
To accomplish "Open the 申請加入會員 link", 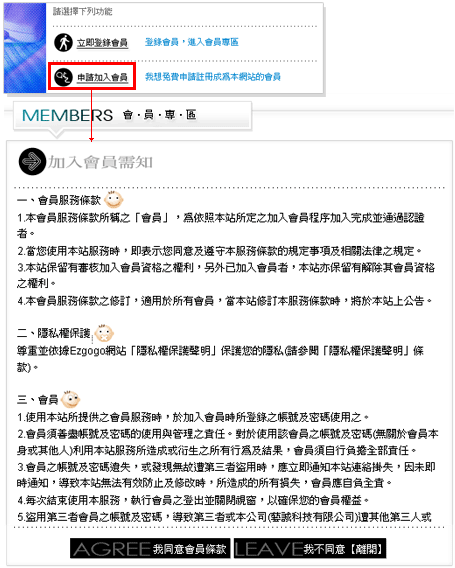I will [x=102, y=77].
